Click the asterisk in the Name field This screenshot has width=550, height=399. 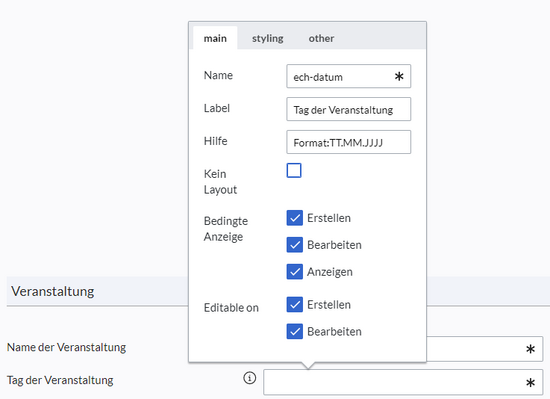pos(399,76)
